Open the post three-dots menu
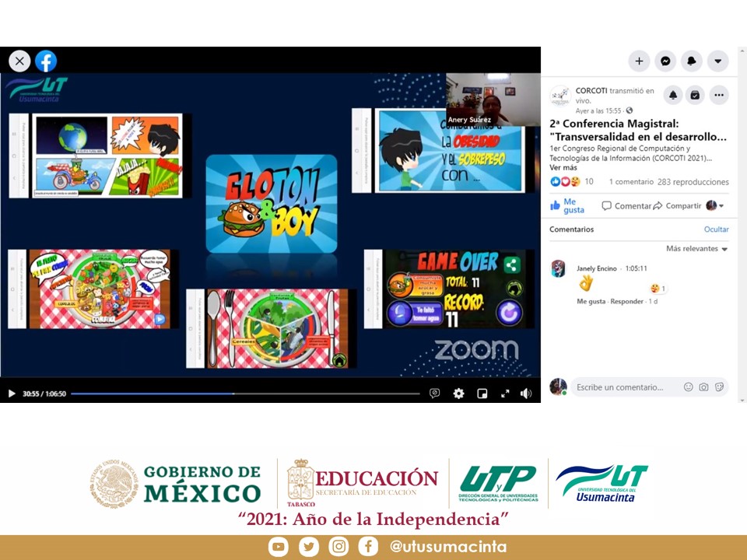Image resolution: width=747 pixels, height=560 pixels. [719, 95]
